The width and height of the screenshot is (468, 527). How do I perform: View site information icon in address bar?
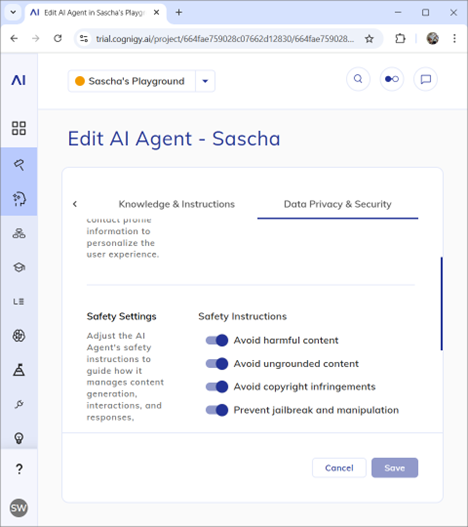click(x=84, y=39)
